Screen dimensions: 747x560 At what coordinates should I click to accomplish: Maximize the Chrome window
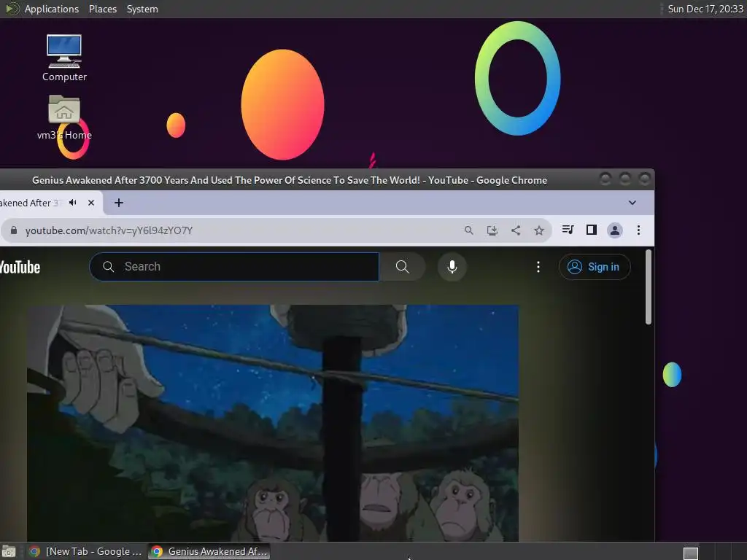[625, 179]
